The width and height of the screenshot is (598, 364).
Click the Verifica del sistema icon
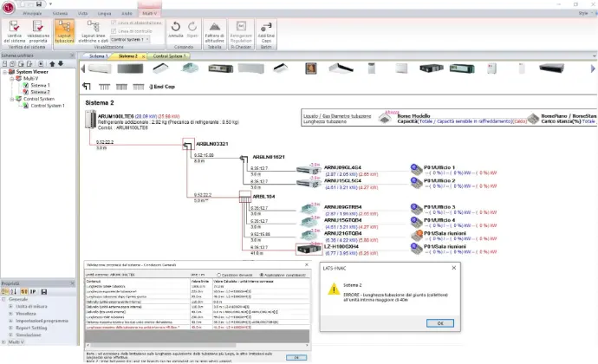tap(15, 29)
